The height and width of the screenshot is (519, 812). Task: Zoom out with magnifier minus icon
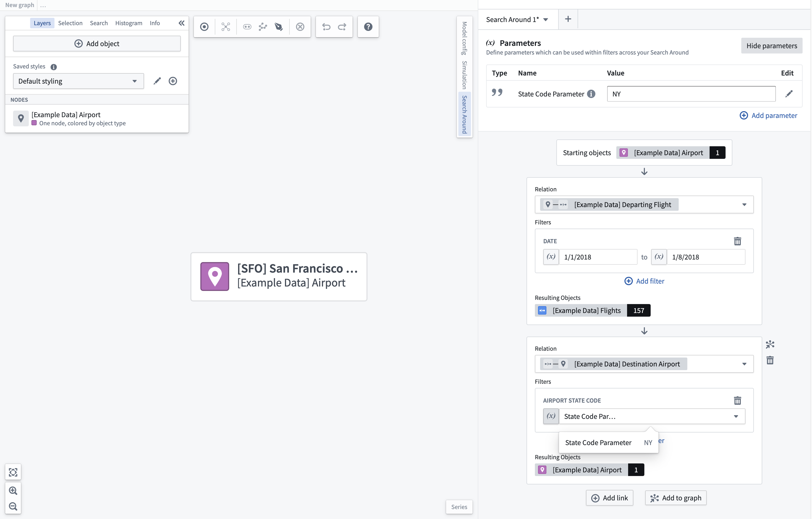13,506
